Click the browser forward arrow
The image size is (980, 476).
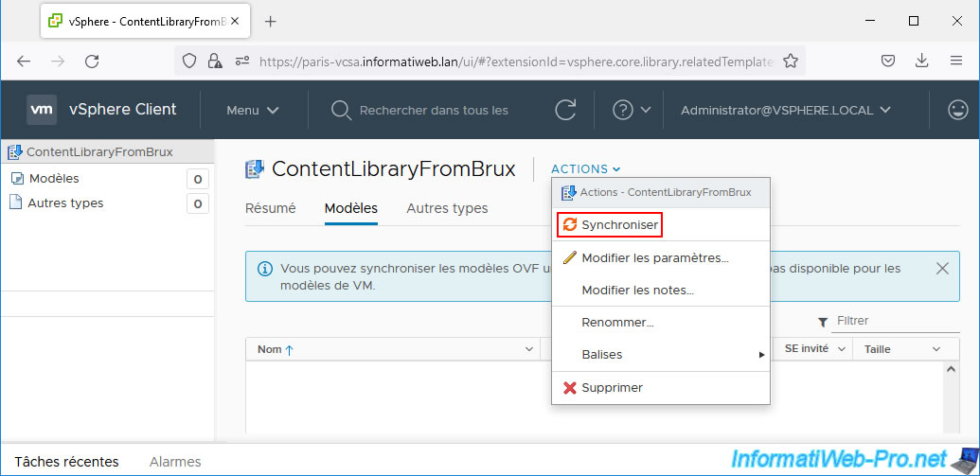[58, 62]
